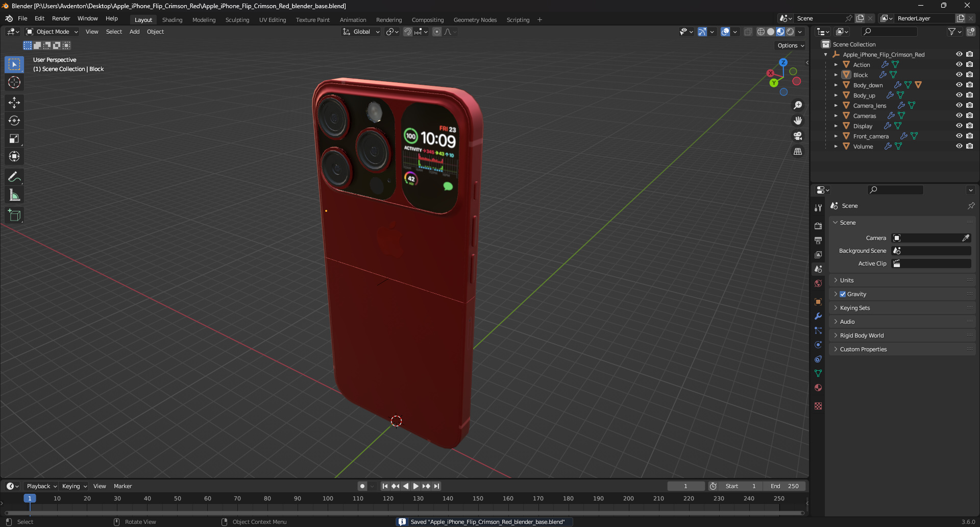Image resolution: width=980 pixels, height=527 pixels.
Task: Open the File menu
Action: click(22, 18)
